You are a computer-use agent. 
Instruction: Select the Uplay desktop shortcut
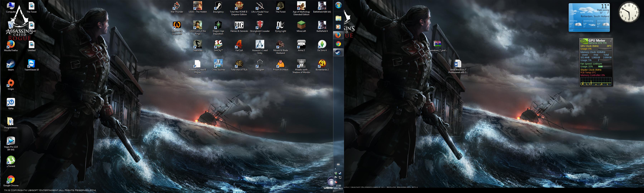pyautogui.click(x=11, y=104)
